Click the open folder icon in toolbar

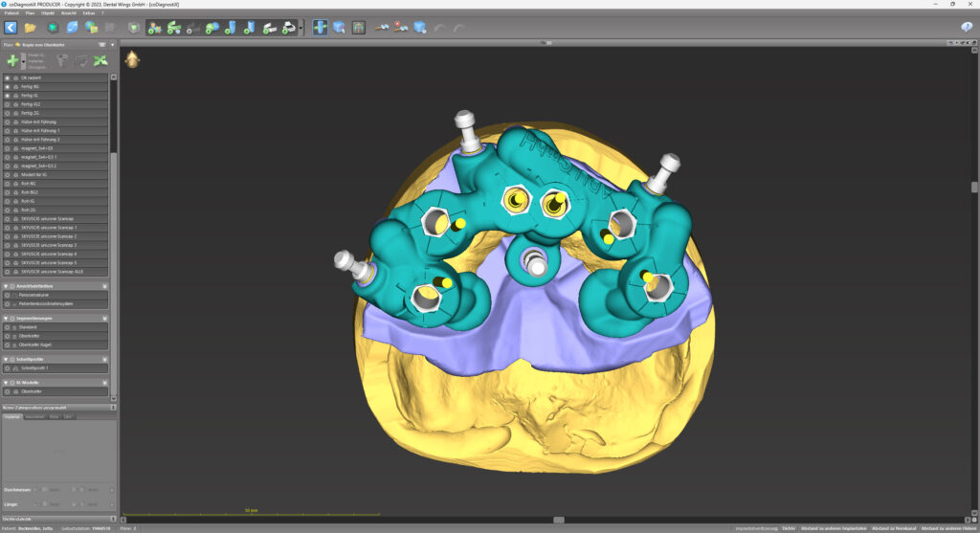[x=31, y=28]
